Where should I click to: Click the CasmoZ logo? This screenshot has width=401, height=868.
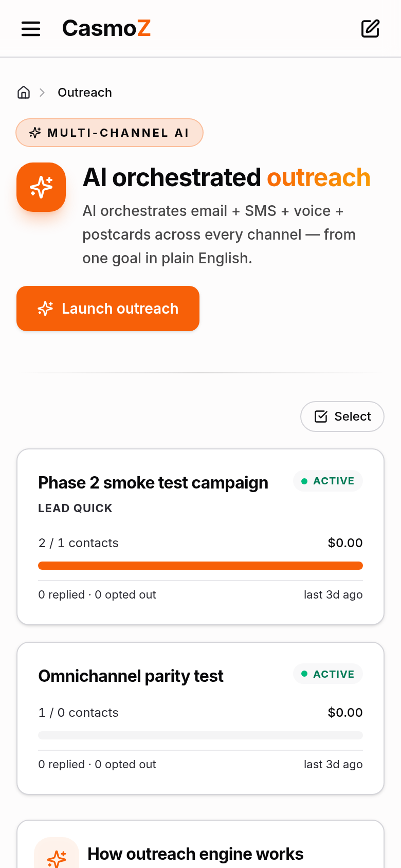106,28
